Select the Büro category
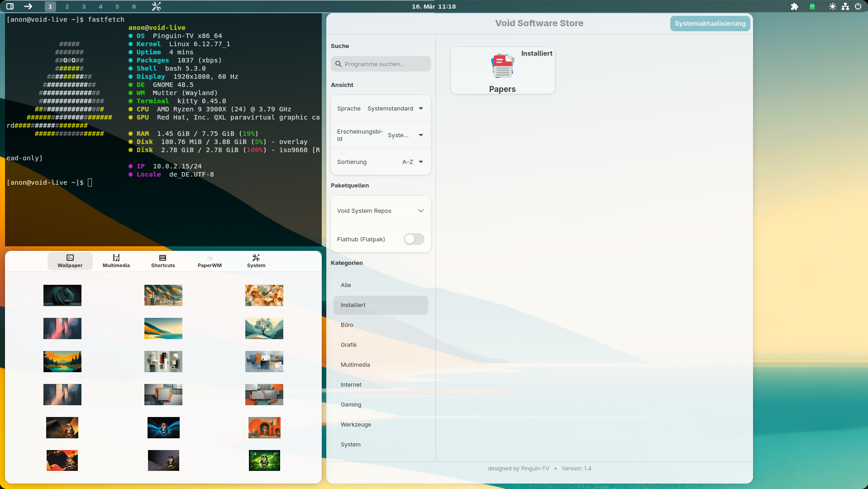Screen dimensions: 868x489 point(347,325)
